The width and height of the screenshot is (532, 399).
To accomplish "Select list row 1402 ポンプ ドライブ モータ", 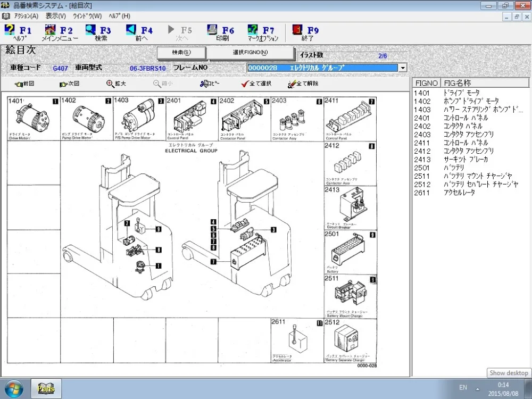I will click(470, 101).
